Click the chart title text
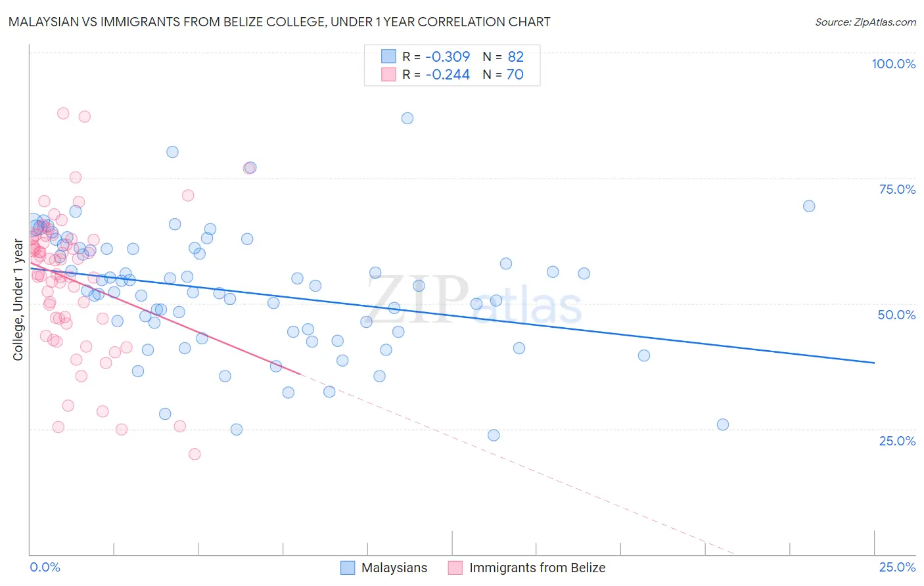The height and width of the screenshot is (586, 924). point(279,22)
